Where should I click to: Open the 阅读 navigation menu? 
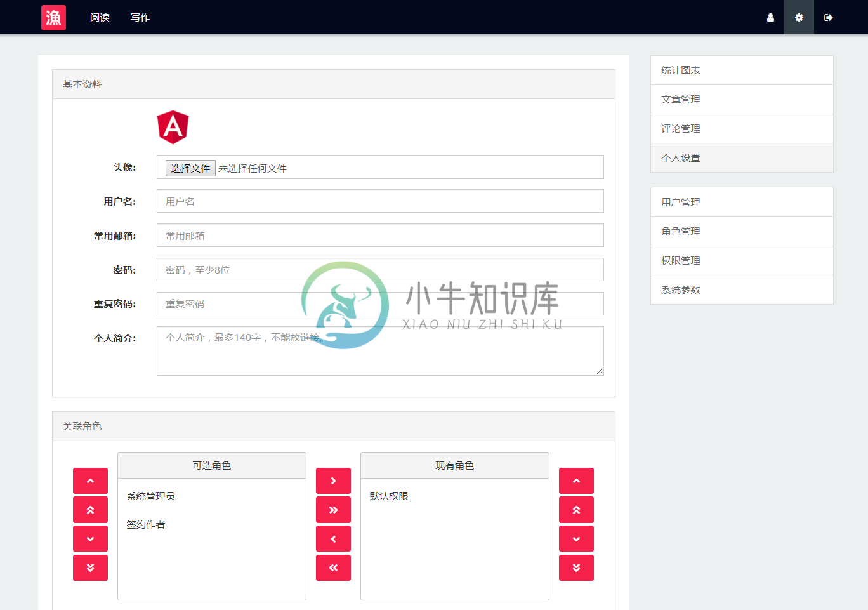(x=100, y=17)
